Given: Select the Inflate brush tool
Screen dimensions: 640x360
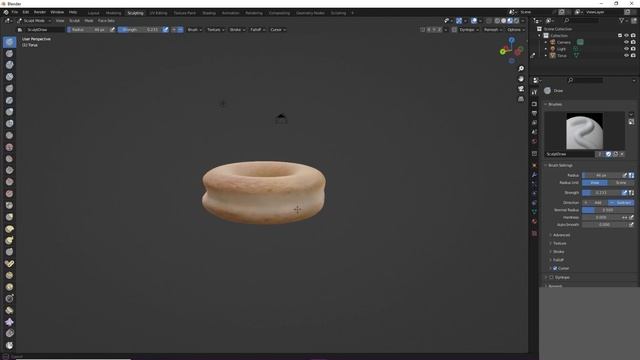Looking at the screenshot, I should 9,112.
